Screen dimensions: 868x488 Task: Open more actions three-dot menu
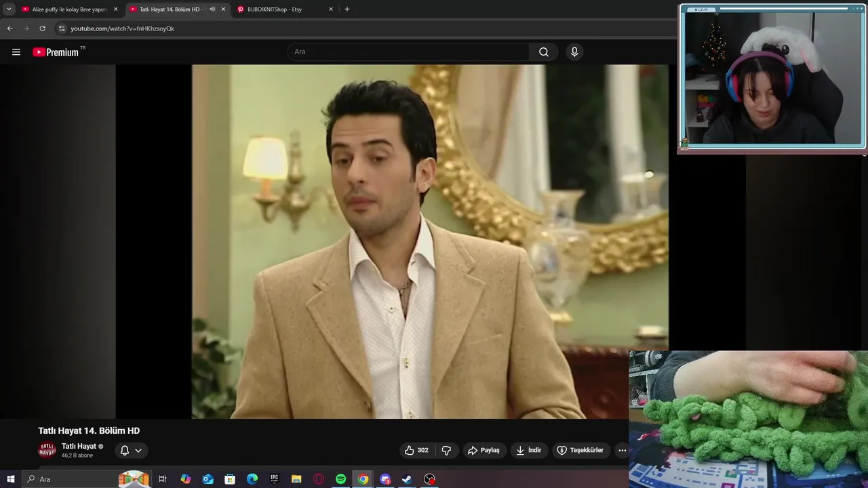(622, 450)
